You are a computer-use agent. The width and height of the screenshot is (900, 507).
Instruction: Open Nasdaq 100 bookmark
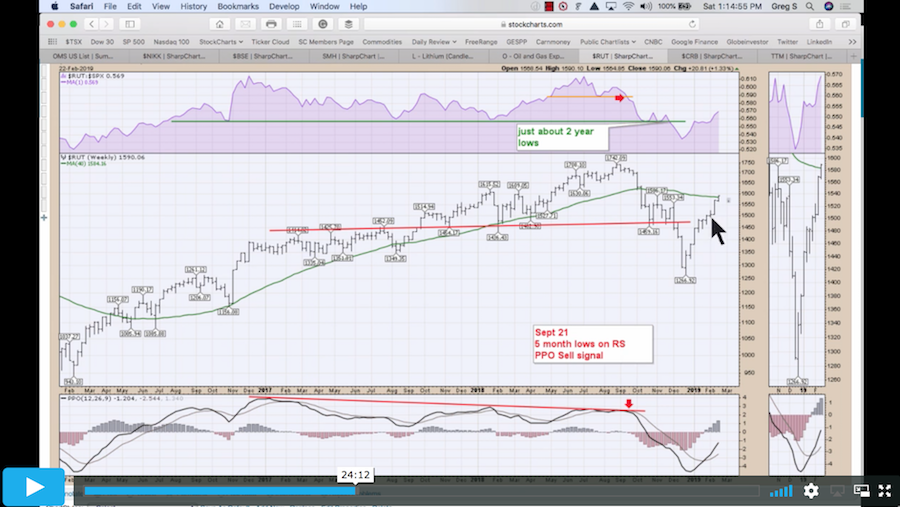click(x=171, y=42)
